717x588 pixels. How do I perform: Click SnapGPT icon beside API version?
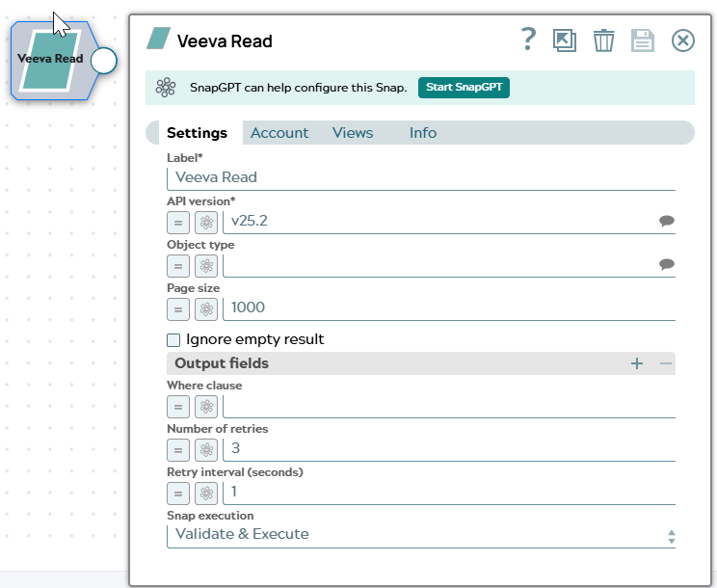[x=206, y=223]
